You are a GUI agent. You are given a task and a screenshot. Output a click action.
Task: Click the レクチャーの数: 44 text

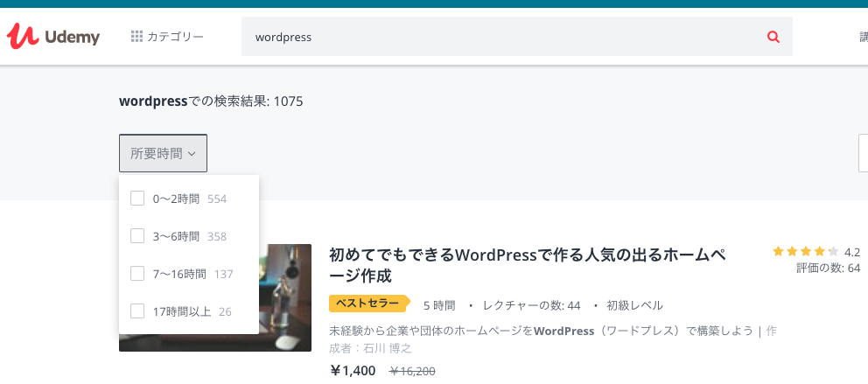531,305
